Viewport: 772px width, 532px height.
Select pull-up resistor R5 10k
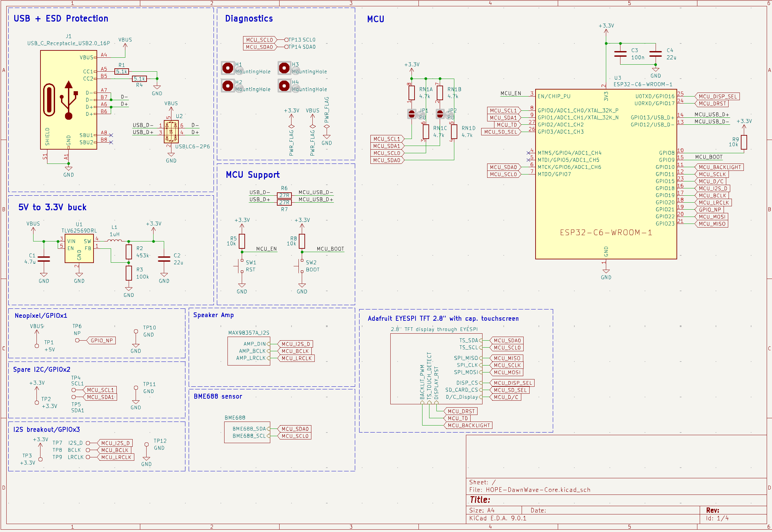[x=242, y=241]
